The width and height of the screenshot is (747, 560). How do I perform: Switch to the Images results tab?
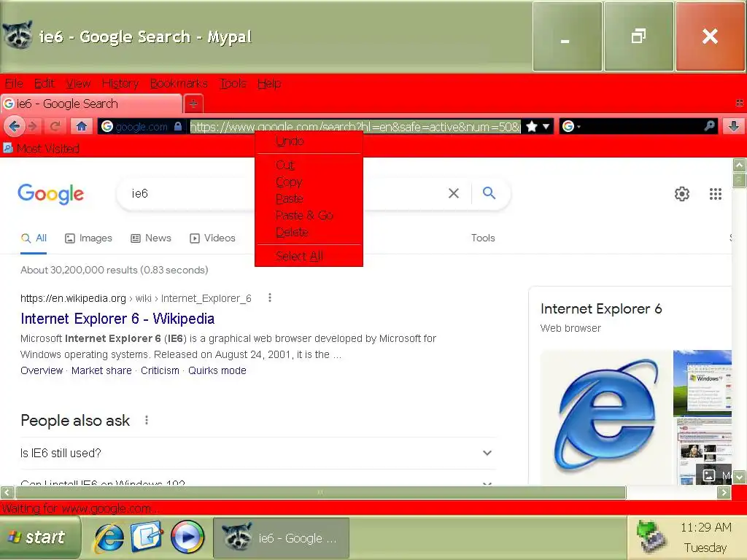[88, 238]
